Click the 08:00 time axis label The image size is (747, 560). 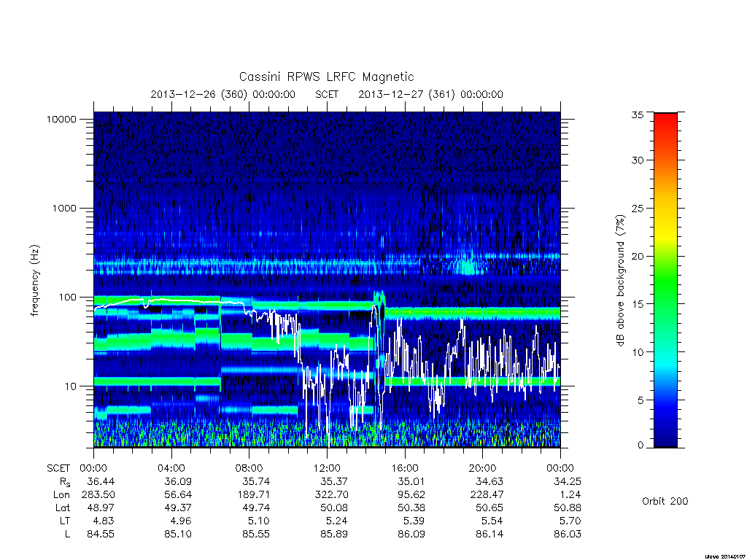tap(249, 468)
